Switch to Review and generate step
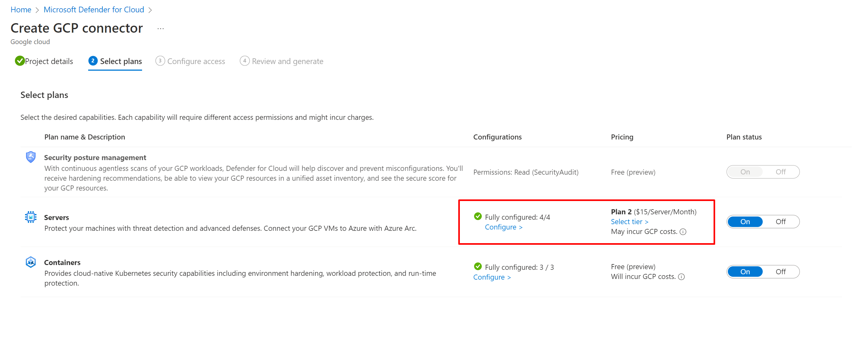The width and height of the screenshot is (868, 350). pos(287,61)
